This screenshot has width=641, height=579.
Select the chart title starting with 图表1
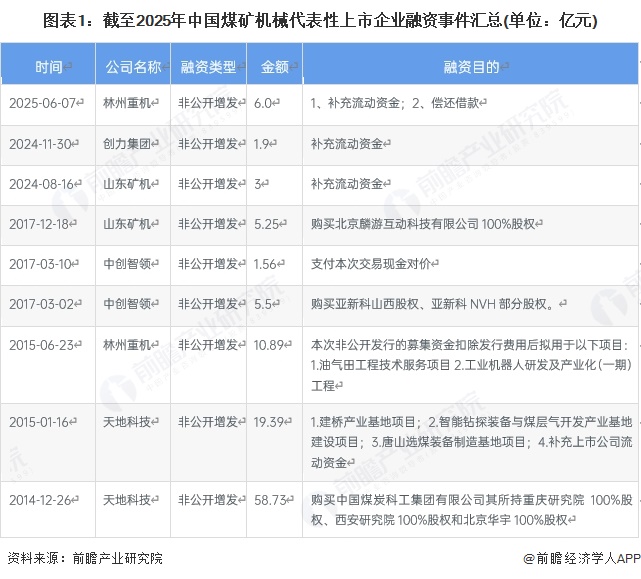320,19
